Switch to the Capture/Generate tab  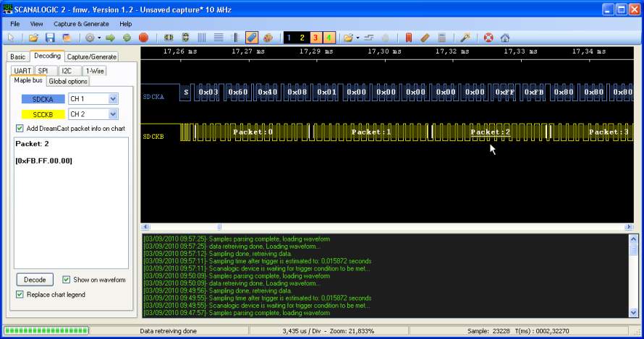92,56
